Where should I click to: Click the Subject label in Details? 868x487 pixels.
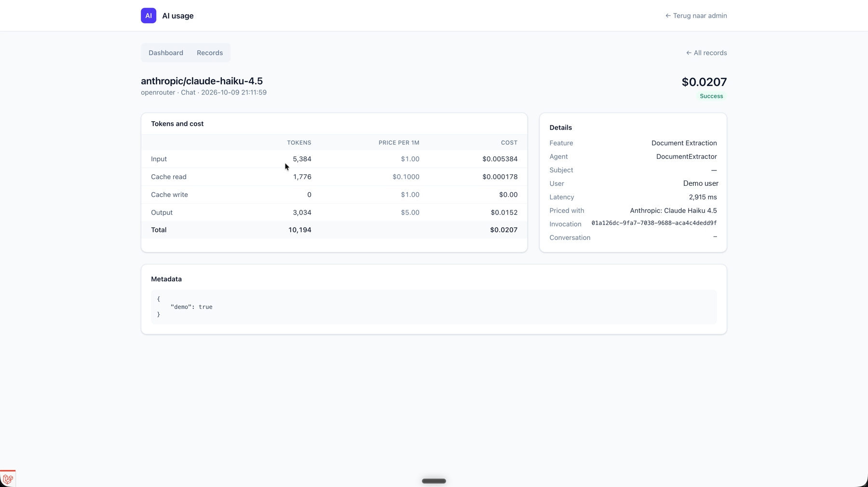561,170
